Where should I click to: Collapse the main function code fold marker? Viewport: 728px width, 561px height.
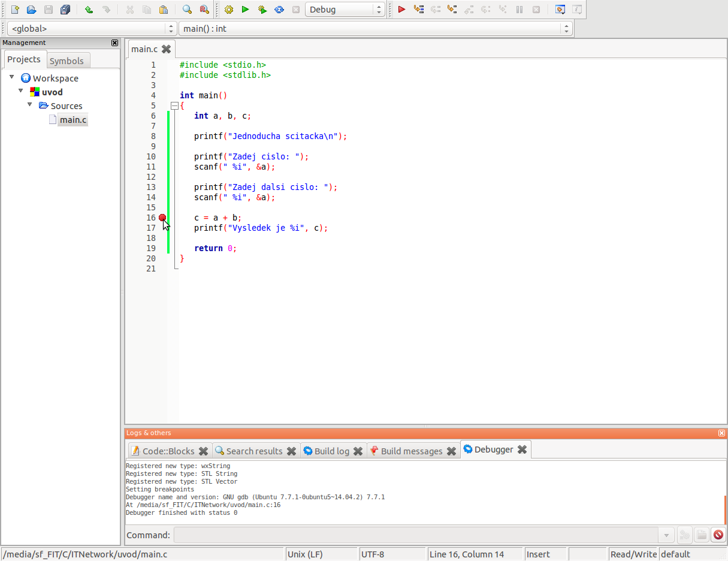pyautogui.click(x=174, y=105)
